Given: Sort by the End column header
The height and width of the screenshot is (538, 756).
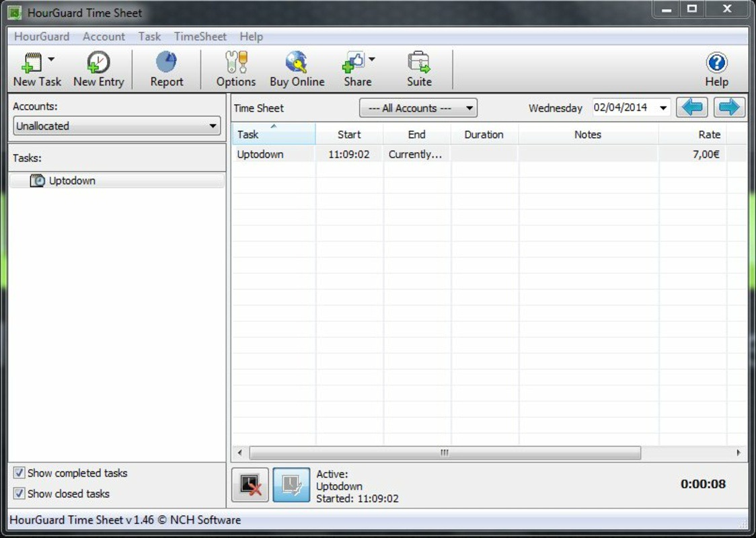Looking at the screenshot, I should [416, 134].
